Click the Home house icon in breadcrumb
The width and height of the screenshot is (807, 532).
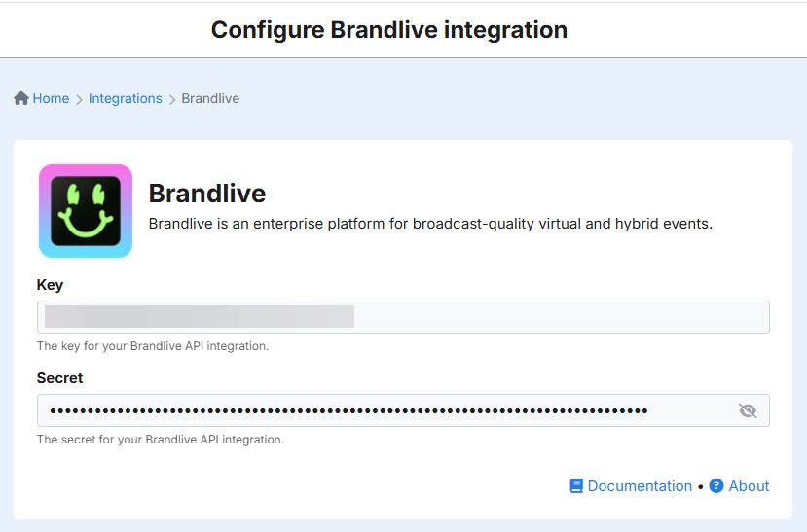21,98
